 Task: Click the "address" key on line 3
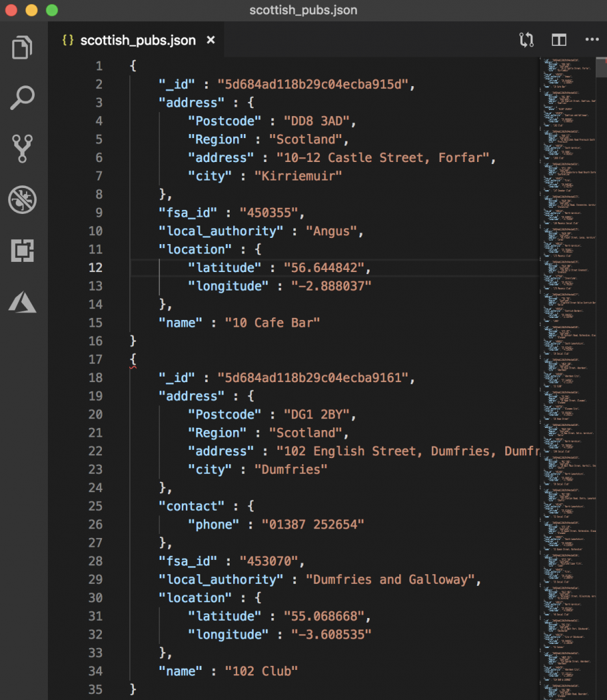(191, 103)
